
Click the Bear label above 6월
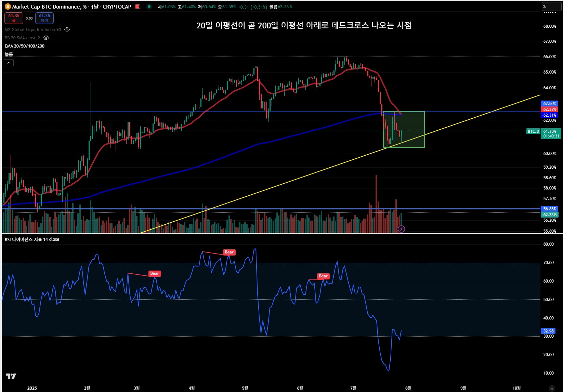coord(323,276)
